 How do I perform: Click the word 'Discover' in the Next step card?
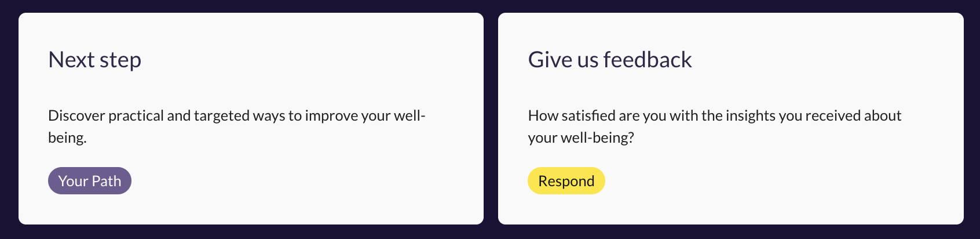tap(76, 115)
